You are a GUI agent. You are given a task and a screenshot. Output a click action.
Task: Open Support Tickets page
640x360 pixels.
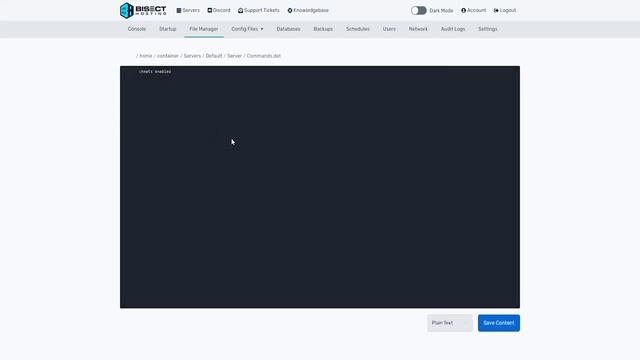[x=259, y=10]
